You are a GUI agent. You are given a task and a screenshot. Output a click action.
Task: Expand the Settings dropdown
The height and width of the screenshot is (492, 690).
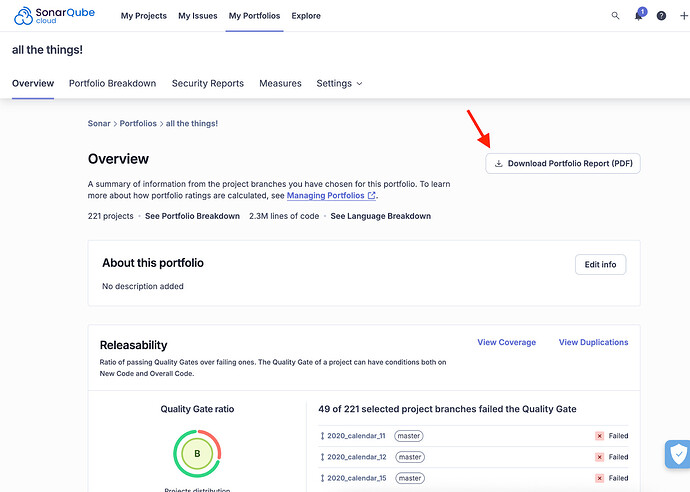pyautogui.click(x=339, y=83)
